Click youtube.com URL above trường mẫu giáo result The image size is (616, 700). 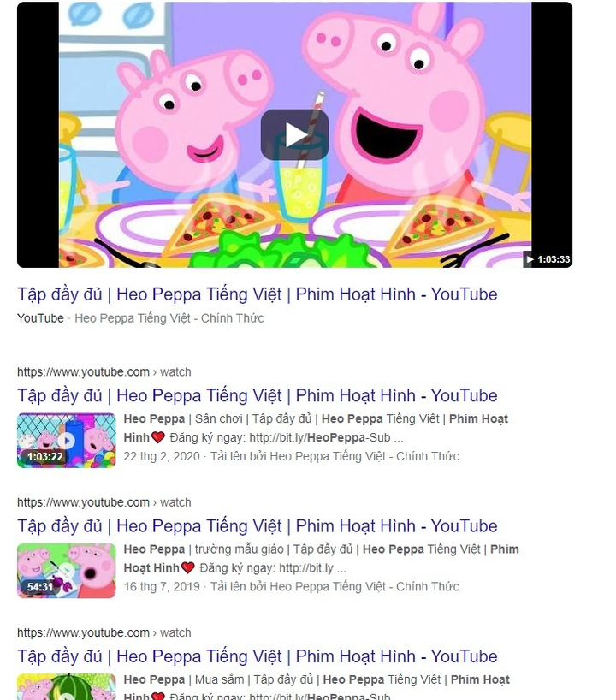coord(104,502)
